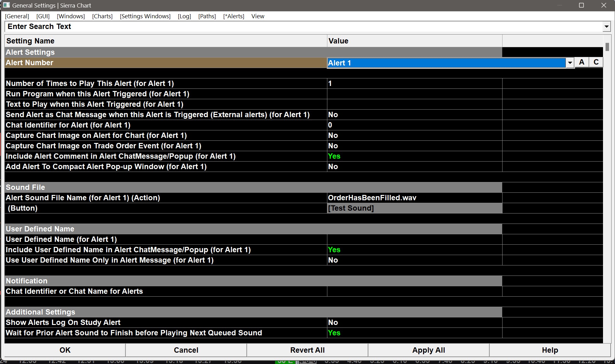The height and width of the screenshot is (364, 615).
Task: Open the View menu
Action: coord(258,16)
